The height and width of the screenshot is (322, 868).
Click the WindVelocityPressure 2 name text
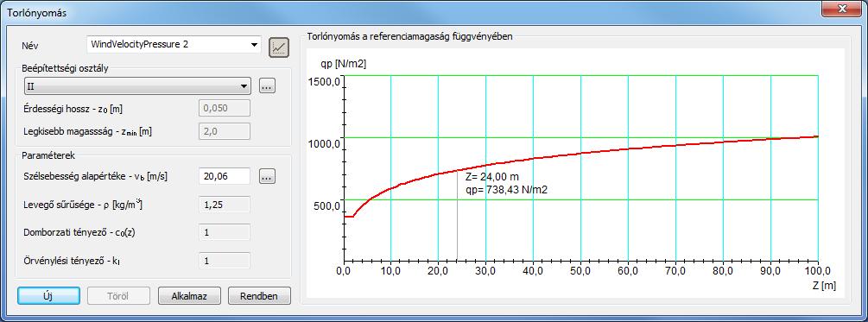(x=140, y=45)
